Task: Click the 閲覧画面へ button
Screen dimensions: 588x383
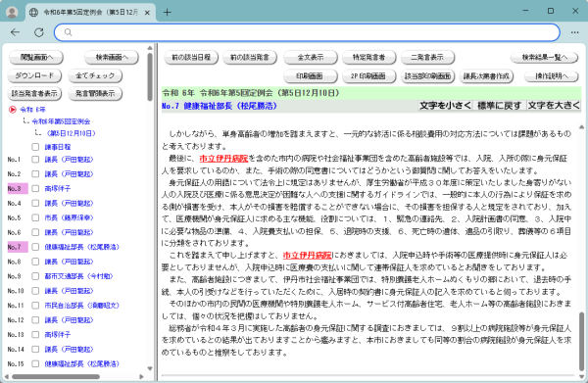Action: [x=36, y=58]
